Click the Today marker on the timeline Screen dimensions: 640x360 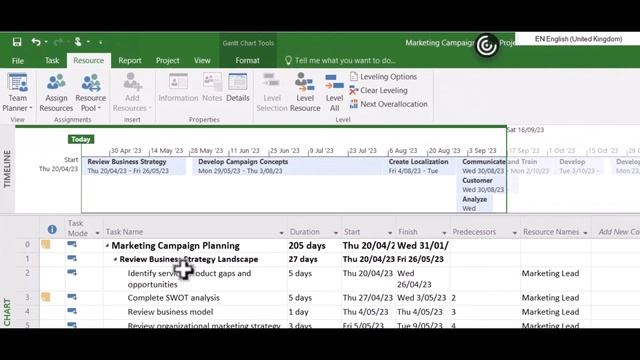(81, 139)
